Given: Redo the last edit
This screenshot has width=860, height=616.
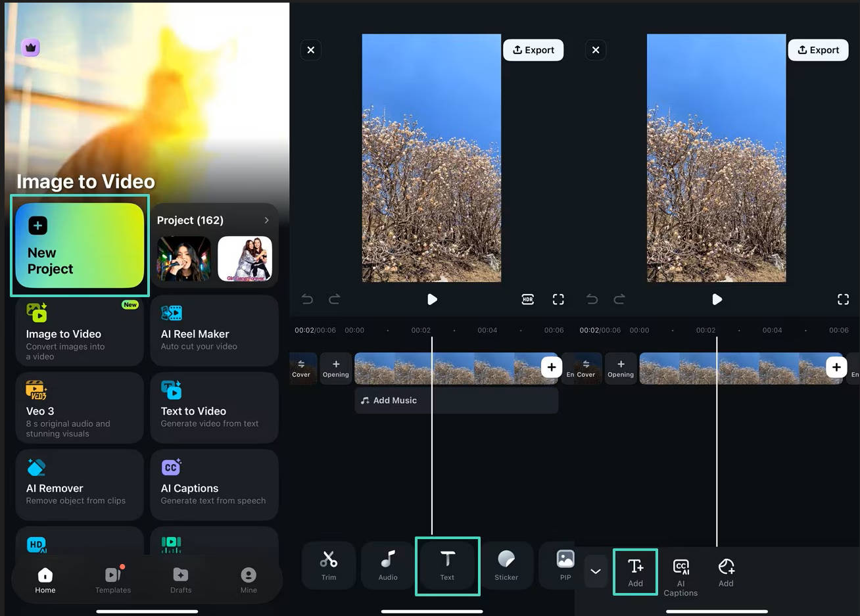Looking at the screenshot, I should [335, 299].
